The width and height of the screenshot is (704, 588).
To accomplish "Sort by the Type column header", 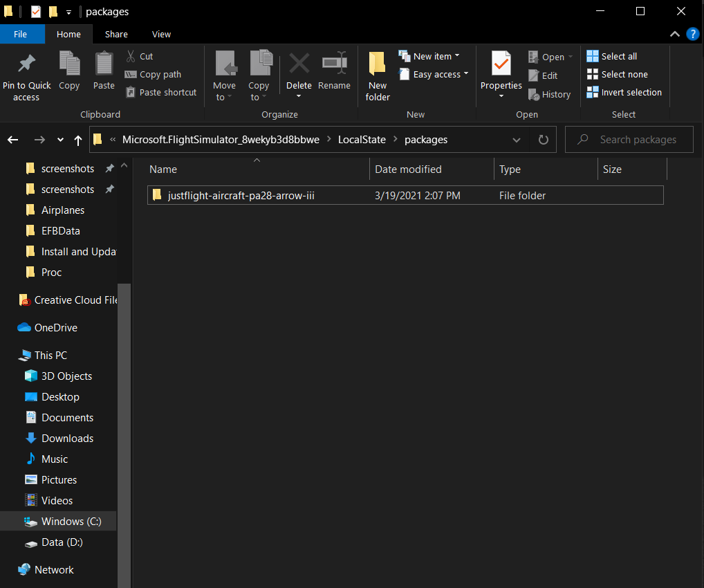I will tap(546, 169).
